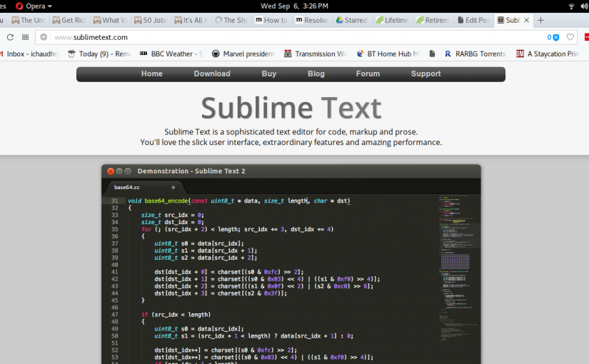Image resolution: width=589 pixels, height=364 pixels.
Task: Close the Sublime Text browser tab
Action: (527, 21)
